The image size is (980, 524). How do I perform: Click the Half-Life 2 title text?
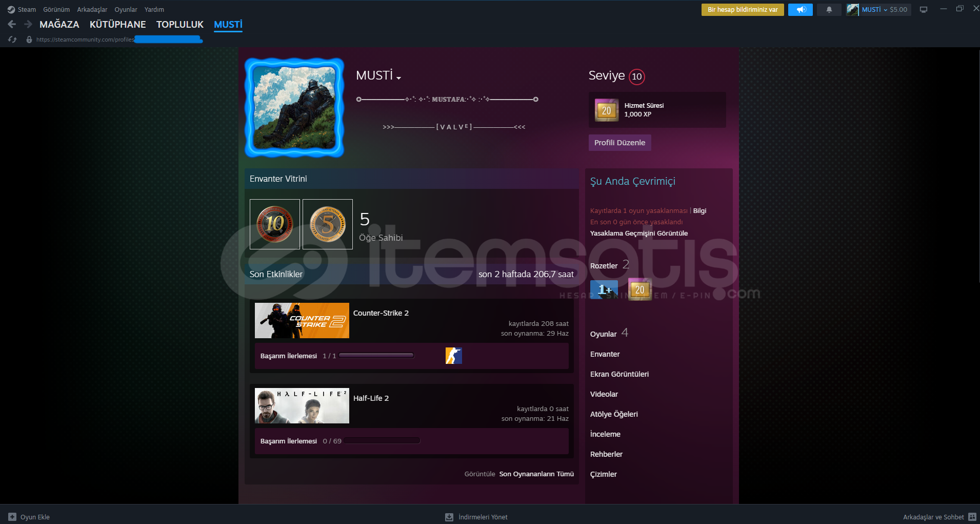(371, 398)
